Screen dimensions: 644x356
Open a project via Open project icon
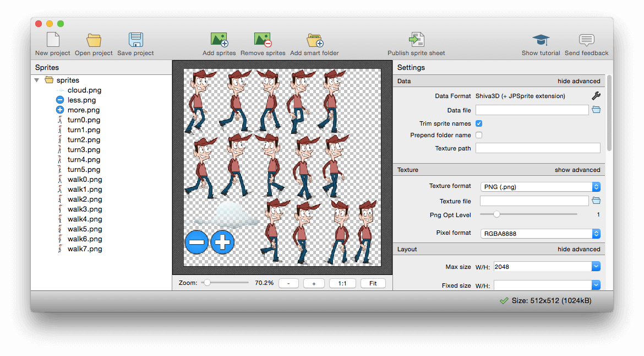point(94,40)
